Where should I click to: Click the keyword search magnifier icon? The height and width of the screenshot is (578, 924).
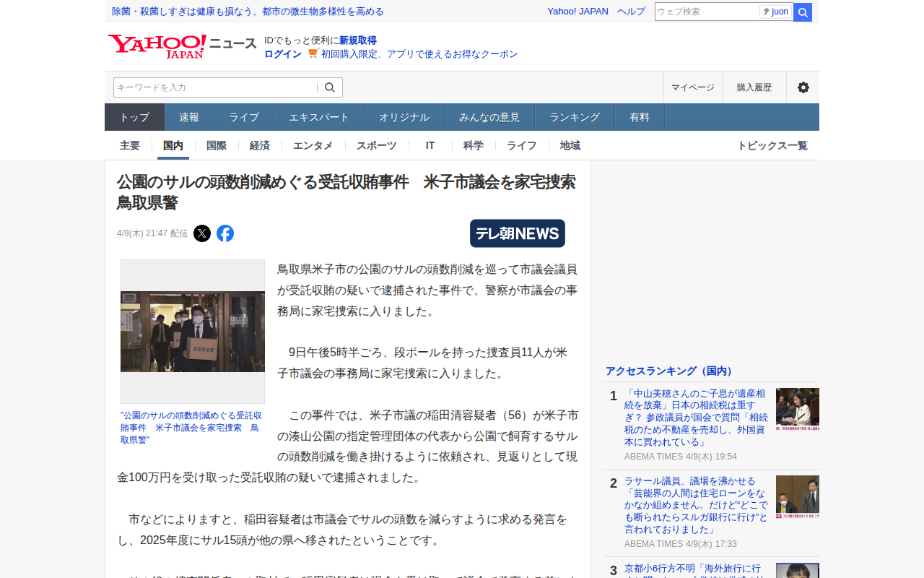coord(330,87)
